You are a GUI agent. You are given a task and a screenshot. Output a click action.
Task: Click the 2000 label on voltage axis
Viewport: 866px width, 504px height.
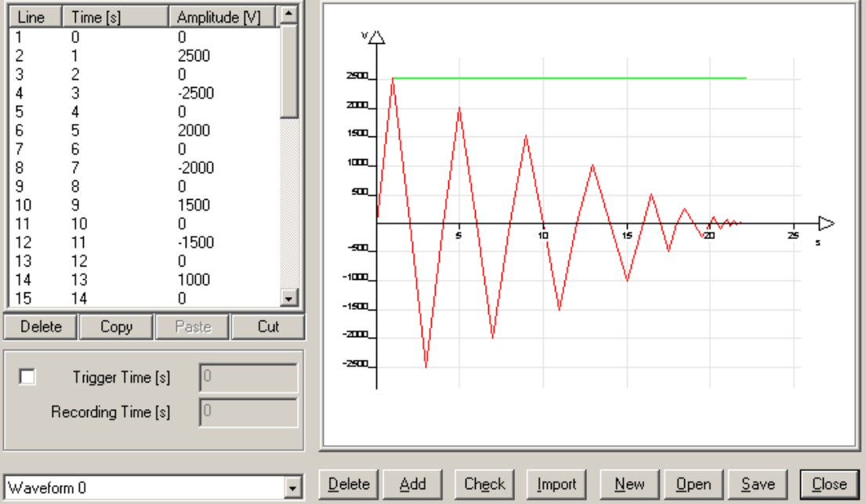point(357,105)
